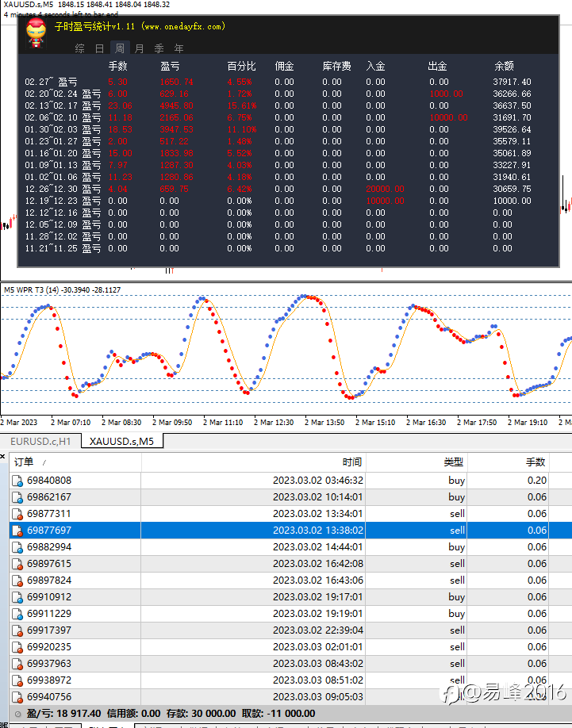Select order icon for 69877311
The width and height of the screenshot is (572, 728).
coord(17,514)
